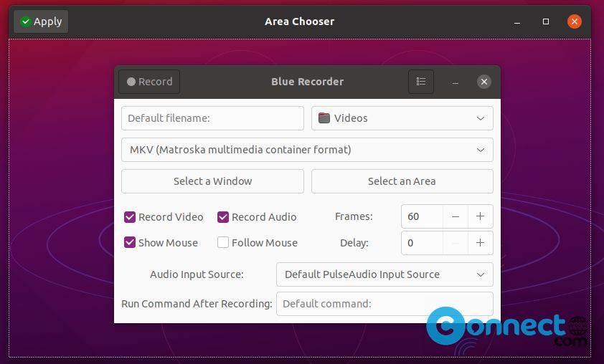Viewport: 604px width, 364px height.
Task: Minimize the Area Chooser window
Action: tap(517, 22)
